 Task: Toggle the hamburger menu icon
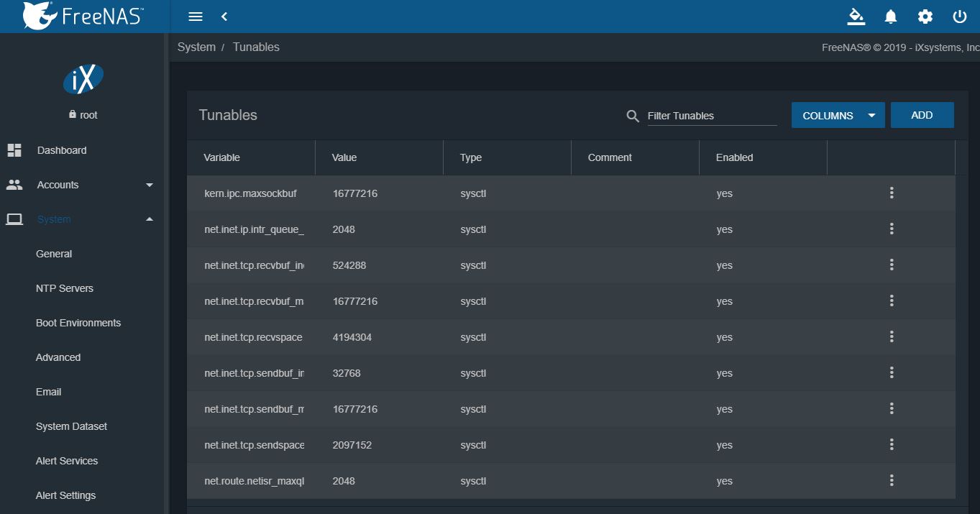pos(196,17)
